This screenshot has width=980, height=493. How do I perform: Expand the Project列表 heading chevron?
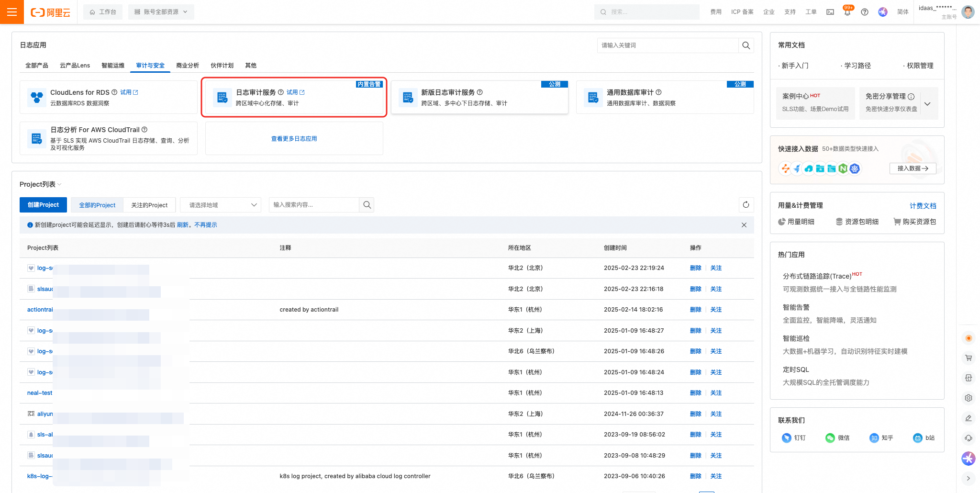(x=59, y=185)
